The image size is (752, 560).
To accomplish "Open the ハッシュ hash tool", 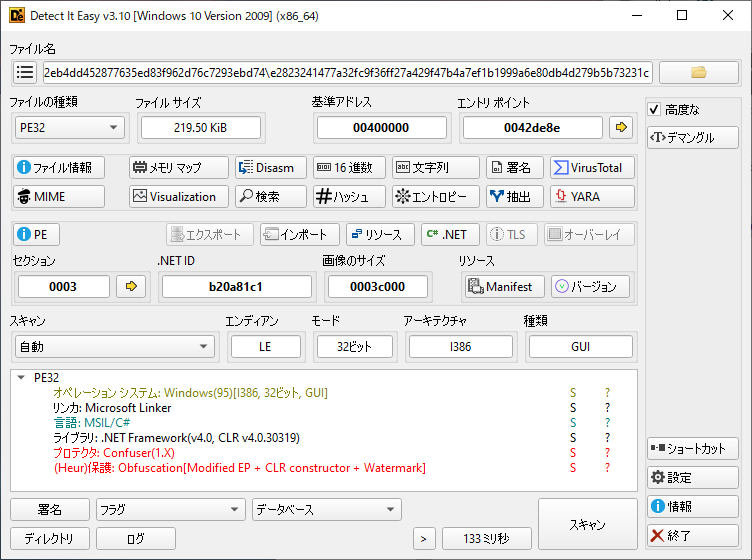I will pyautogui.click(x=349, y=197).
